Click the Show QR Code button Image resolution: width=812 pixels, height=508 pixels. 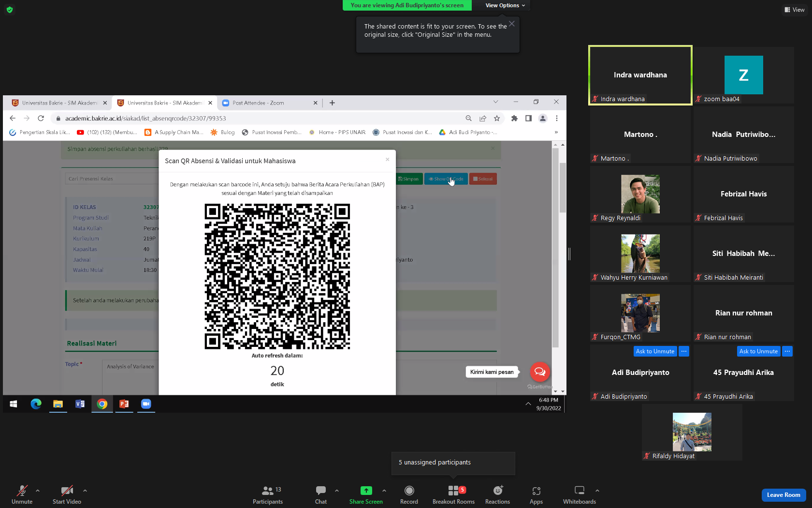446,179
